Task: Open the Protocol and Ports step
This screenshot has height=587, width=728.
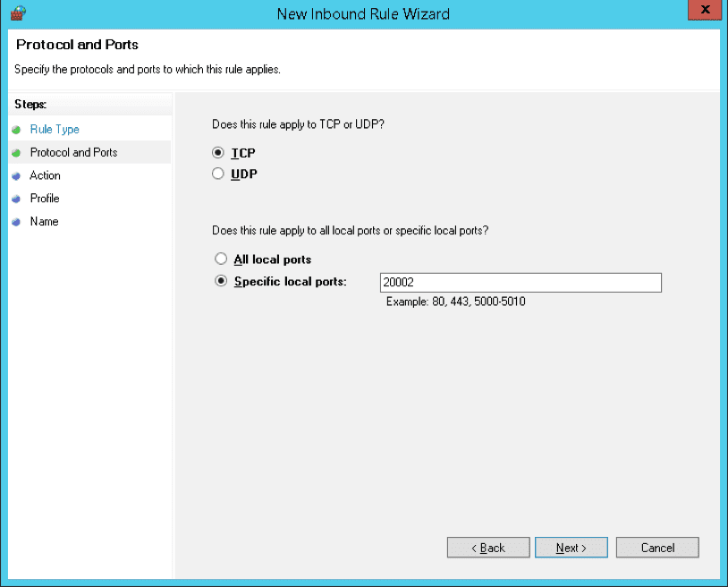Action: (x=72, y=152)
